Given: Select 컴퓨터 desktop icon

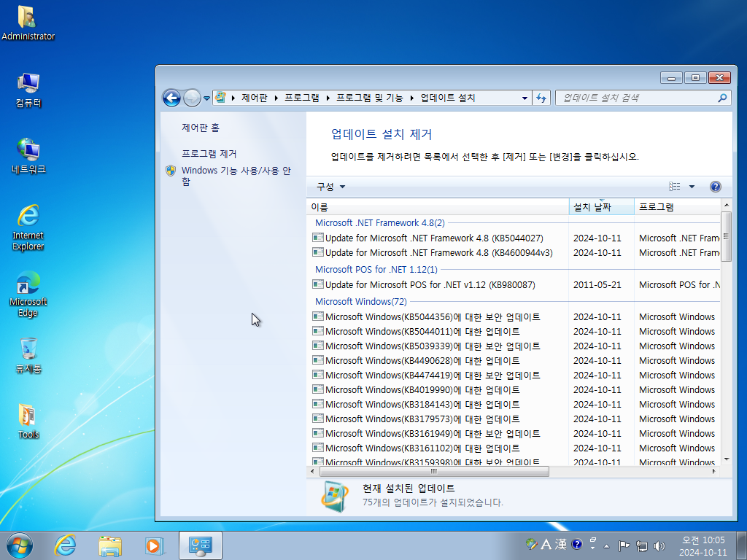Looking at the screenshot, I should click(28, 90).
